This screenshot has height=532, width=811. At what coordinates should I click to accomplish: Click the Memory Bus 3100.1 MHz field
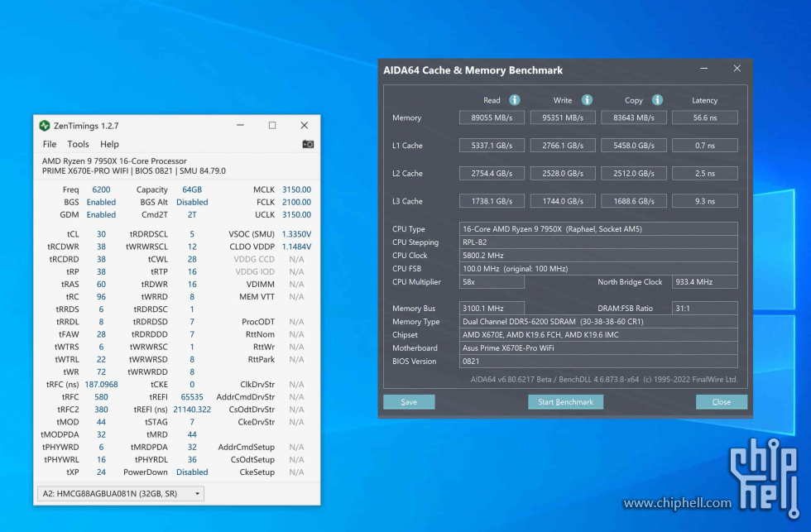pos(492,308)
